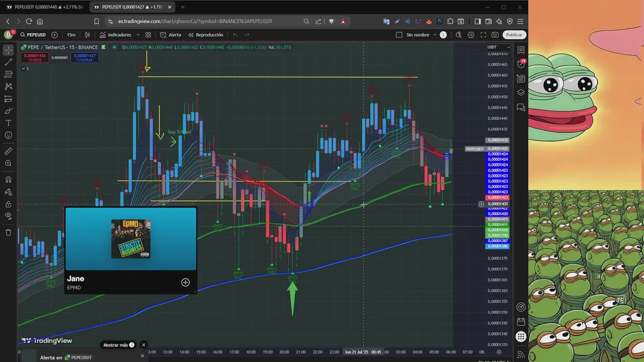Open the Indicadores menu

coord(115,35)
